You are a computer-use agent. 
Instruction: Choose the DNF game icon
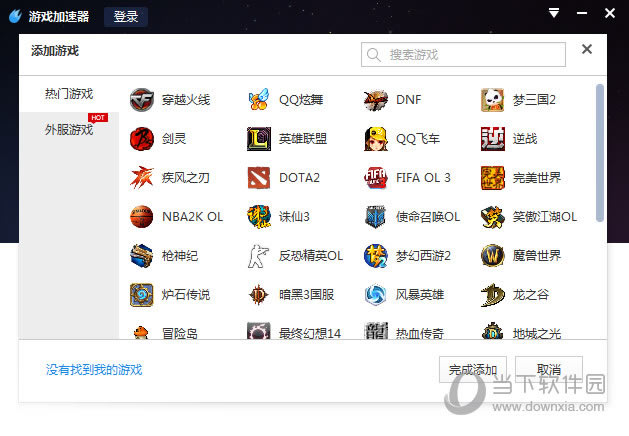(x=375, y=99)
